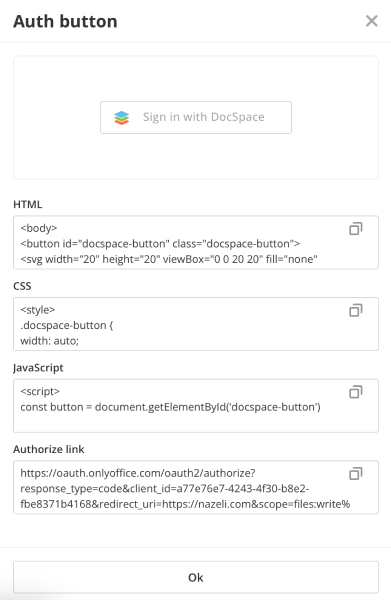Close the Auth button dialog
This screenshot has height=600, width=391.
[371, 21]
